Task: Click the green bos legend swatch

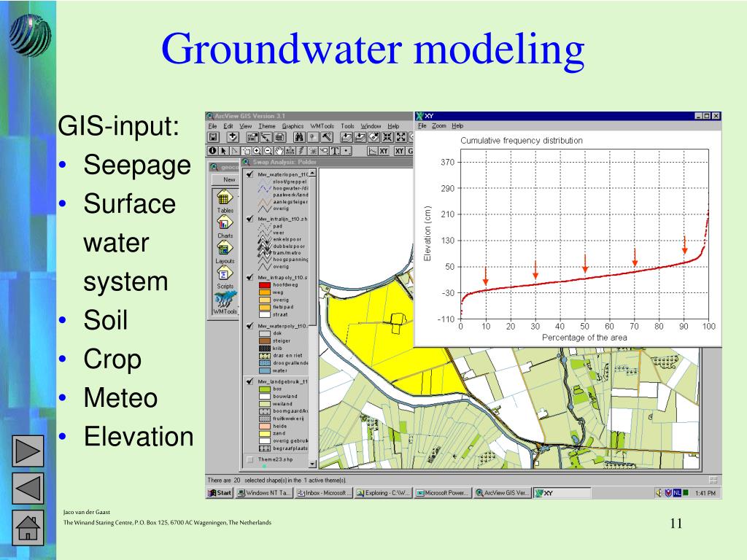Action: (264, 389)
